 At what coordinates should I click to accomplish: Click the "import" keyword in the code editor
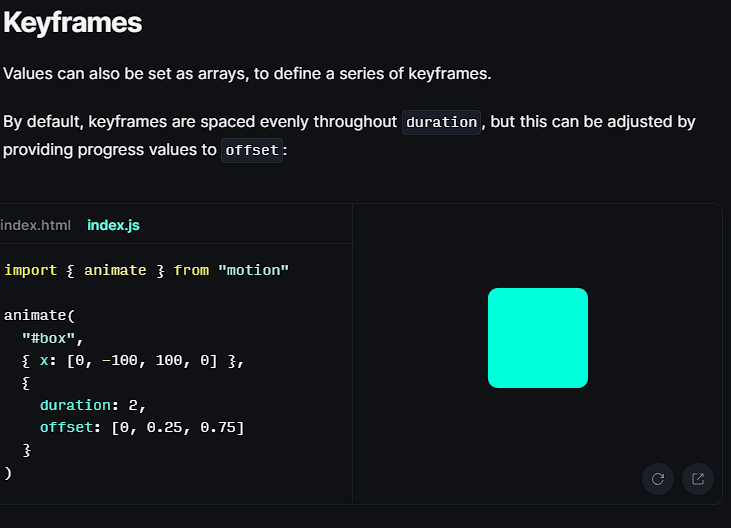pos(30,270)
